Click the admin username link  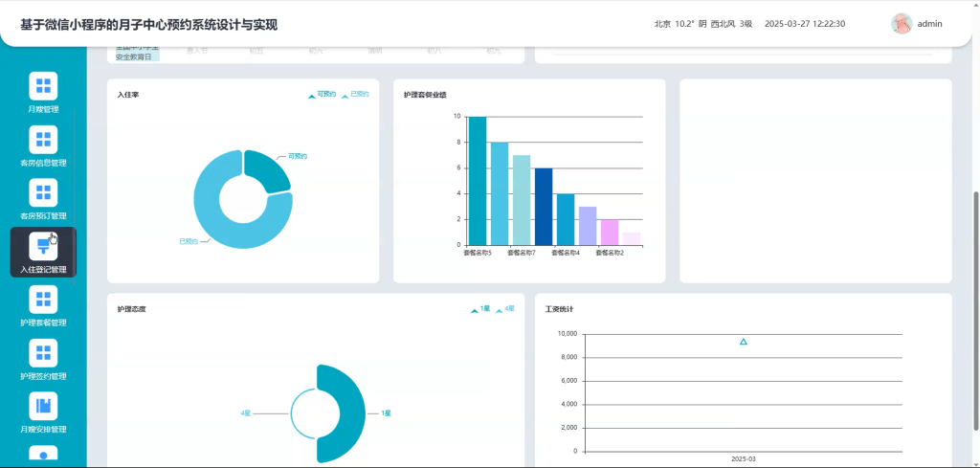929,24
